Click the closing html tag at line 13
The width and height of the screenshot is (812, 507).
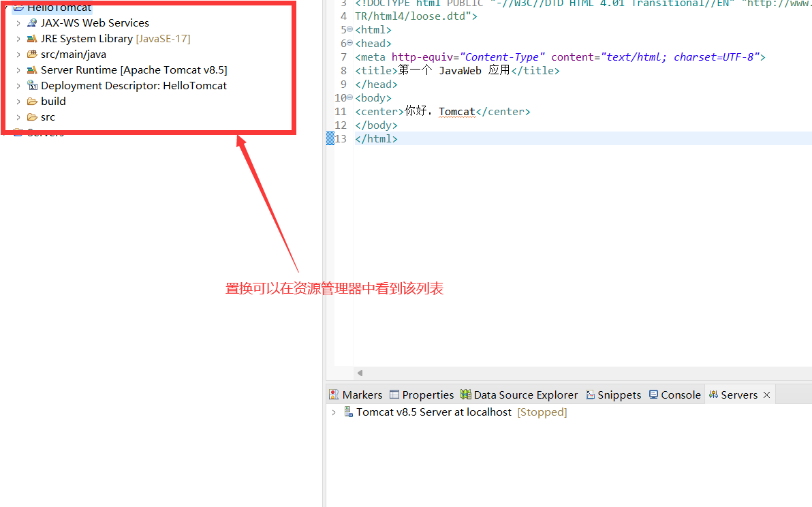pos(377,139)
